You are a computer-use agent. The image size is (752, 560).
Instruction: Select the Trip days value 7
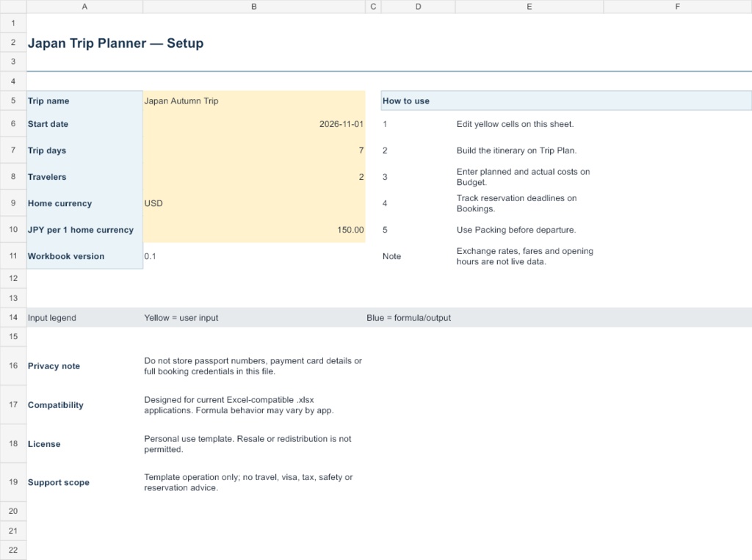[x=253, y=150]
